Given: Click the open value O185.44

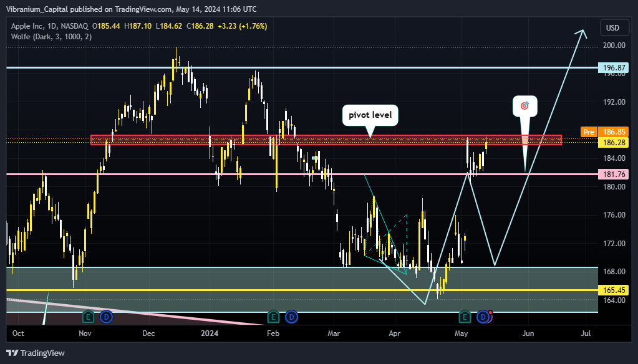Looking at the screenshot, I should tap(106, 26).
